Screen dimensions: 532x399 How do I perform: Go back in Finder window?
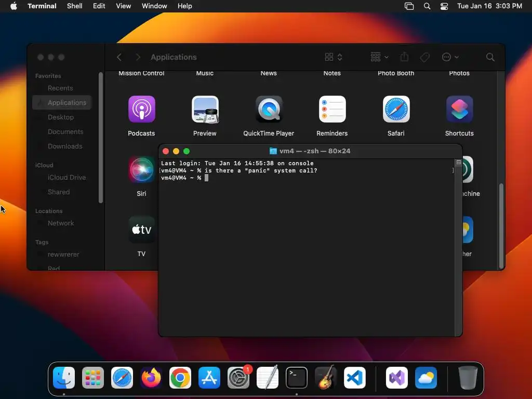coord(119,57)
